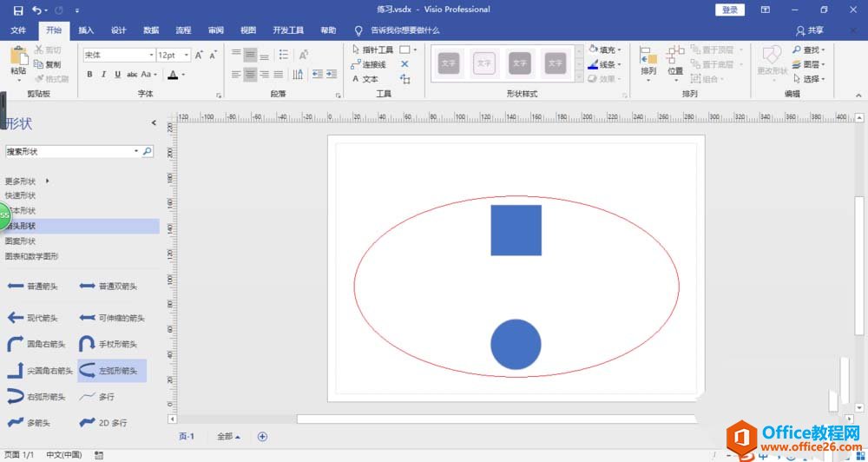Expand the 填充 fill dropdown
Viewport: 868px width, 462px height.
click(x=618, y=50)
